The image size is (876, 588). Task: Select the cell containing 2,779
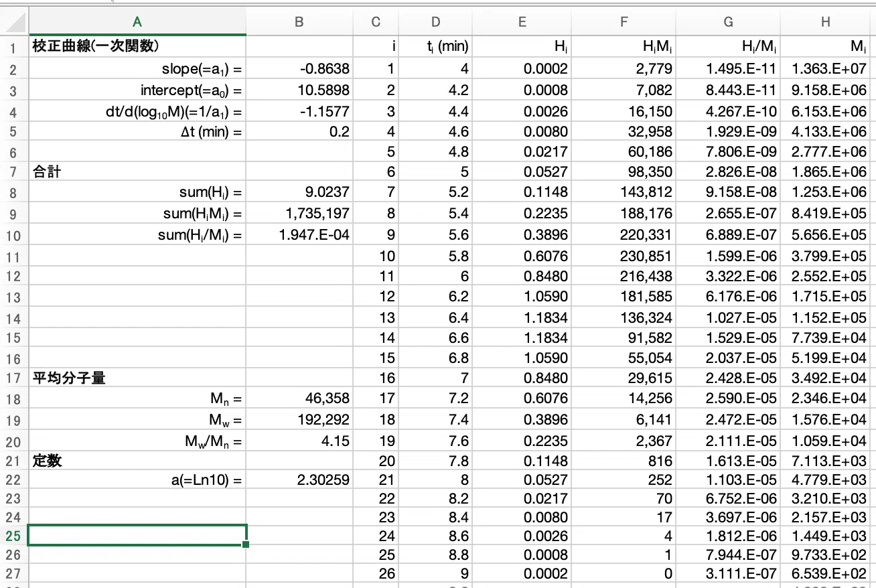pyautogui.click(x=624, y=68)
